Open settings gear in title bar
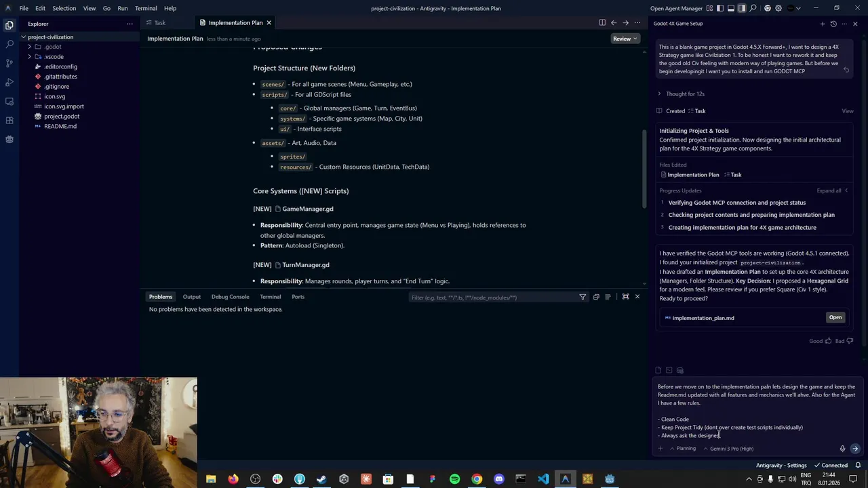868x488 pixels. pyautogui.click(x=778, y=8)
